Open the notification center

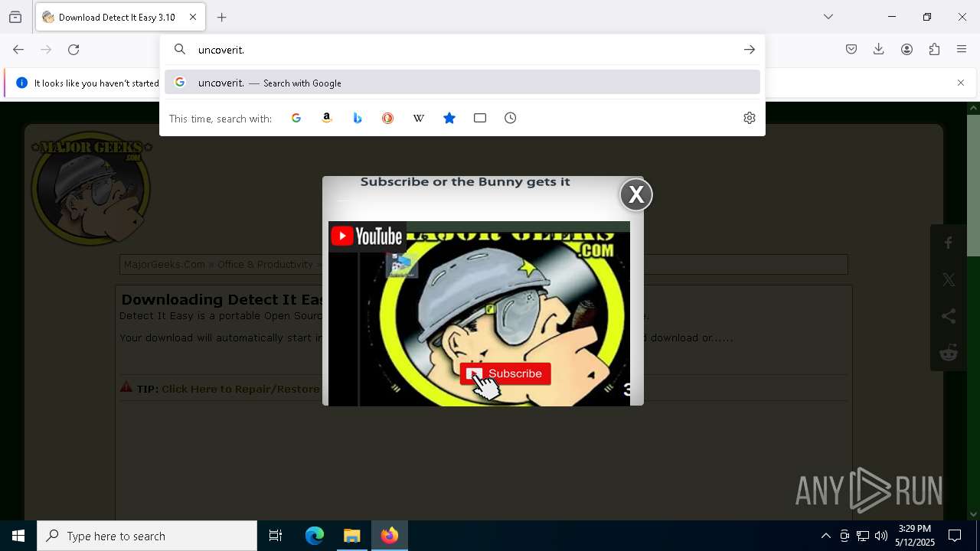(x=955, y=536)
